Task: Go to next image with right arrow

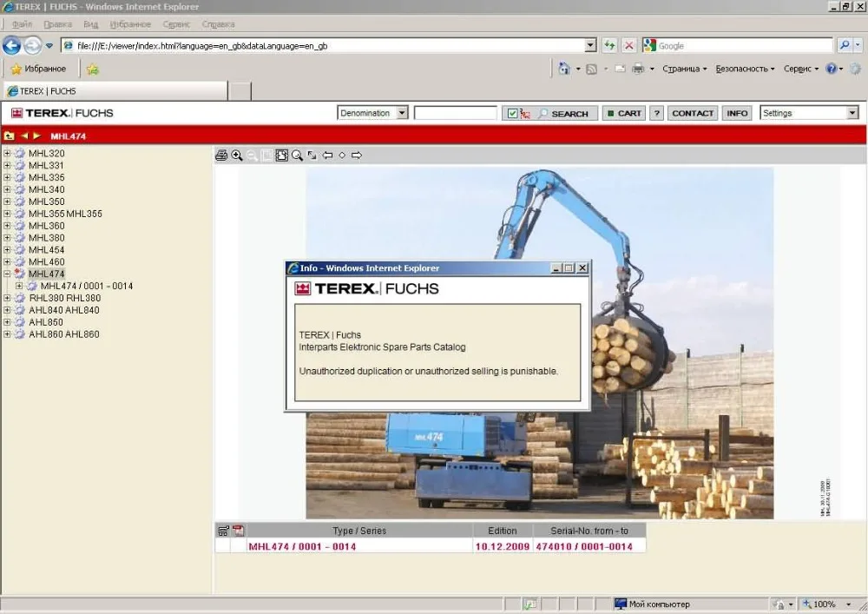Action: pyautogui.click(x=357, y=155)
